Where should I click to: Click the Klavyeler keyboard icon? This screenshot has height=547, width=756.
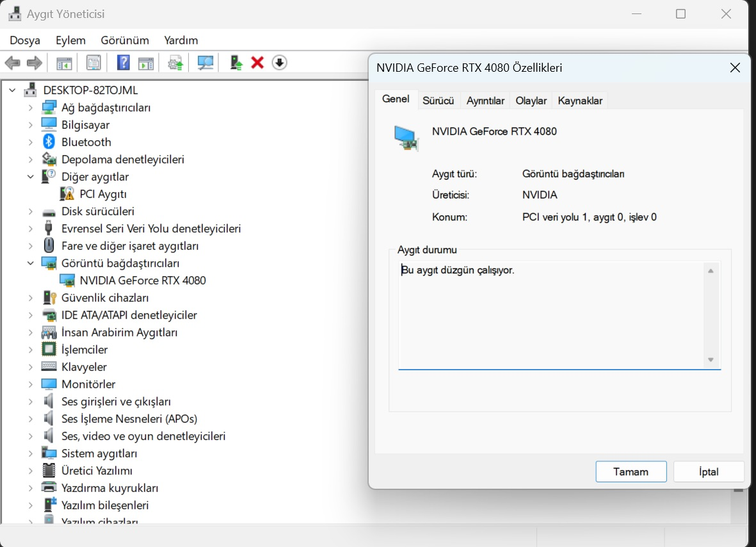click(x=49, y=366)
